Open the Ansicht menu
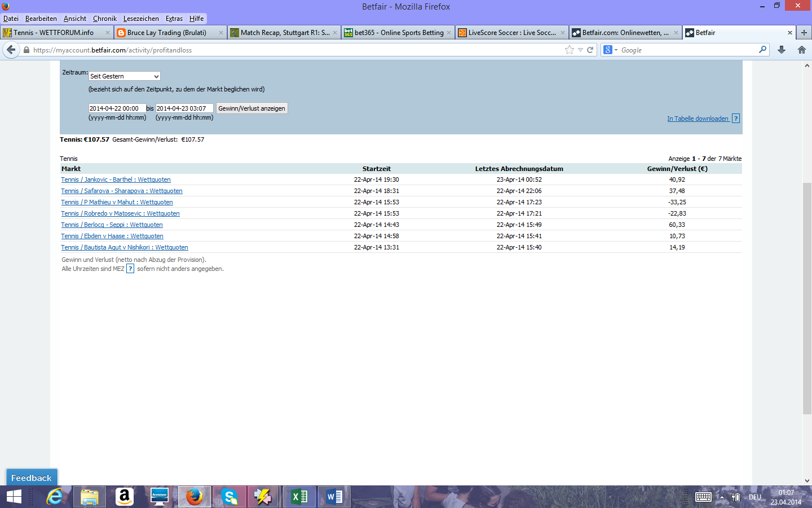812x508 pixels. (75, 19)
